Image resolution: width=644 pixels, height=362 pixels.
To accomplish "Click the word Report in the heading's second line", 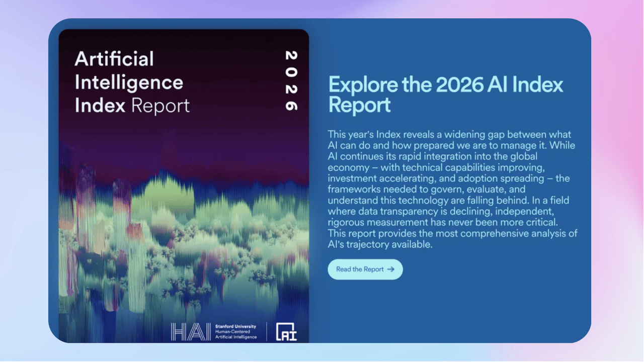I will pos(359,106).
